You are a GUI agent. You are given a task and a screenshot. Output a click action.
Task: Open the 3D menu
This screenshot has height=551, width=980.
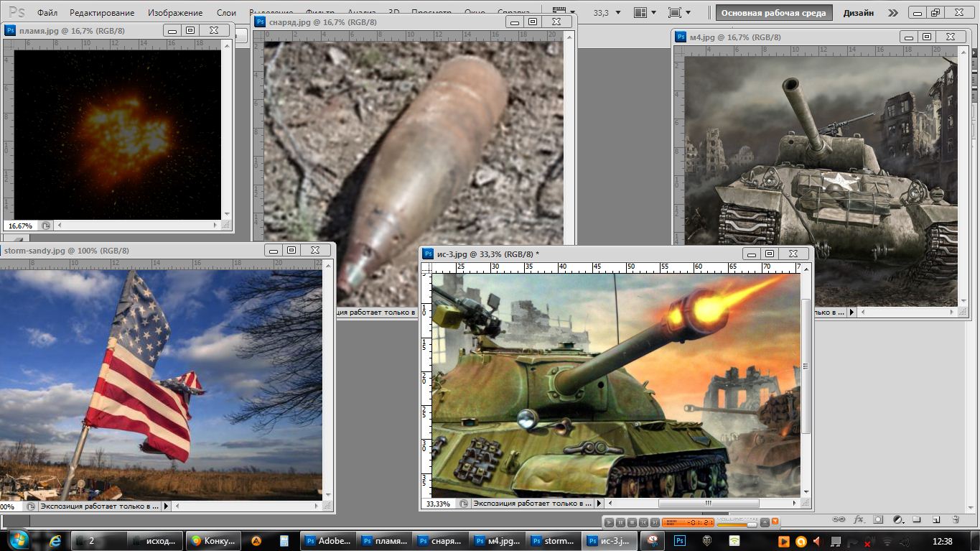[x=393, y=13]
